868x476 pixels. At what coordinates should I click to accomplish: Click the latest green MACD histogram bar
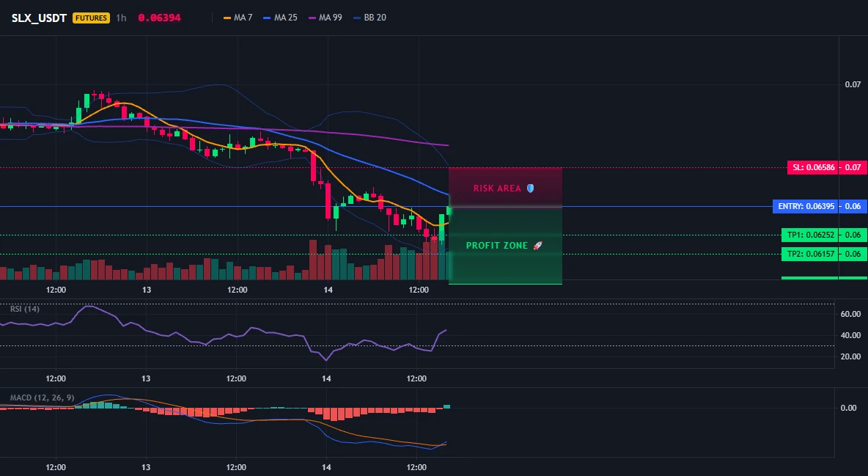tap(446, 406)
